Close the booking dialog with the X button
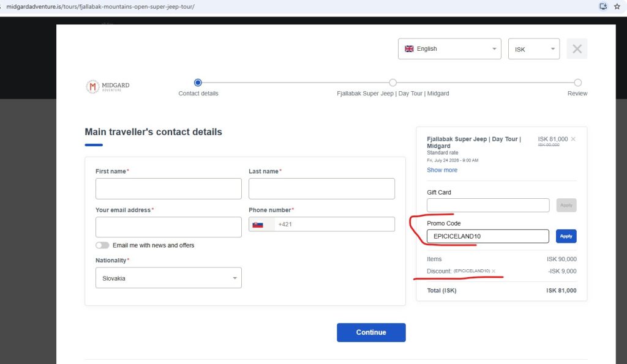The image size is (627, 364). tap(577, 49)
